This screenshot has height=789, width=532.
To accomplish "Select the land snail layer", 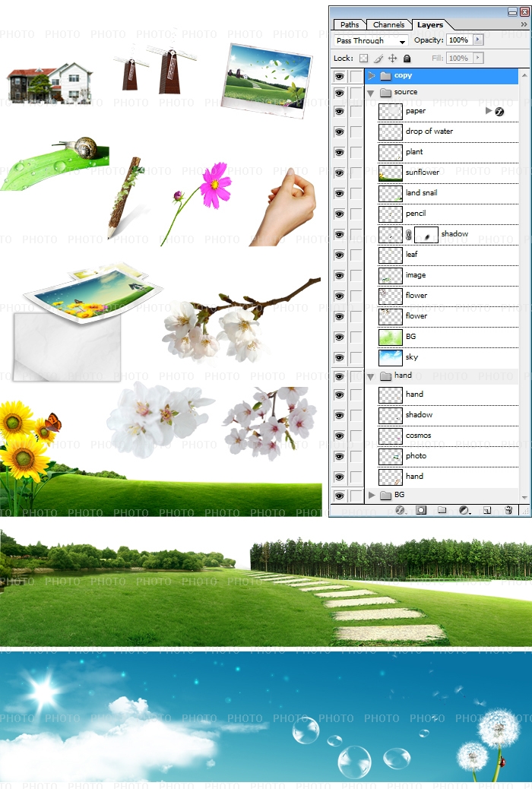I will [x=441, y=193].
